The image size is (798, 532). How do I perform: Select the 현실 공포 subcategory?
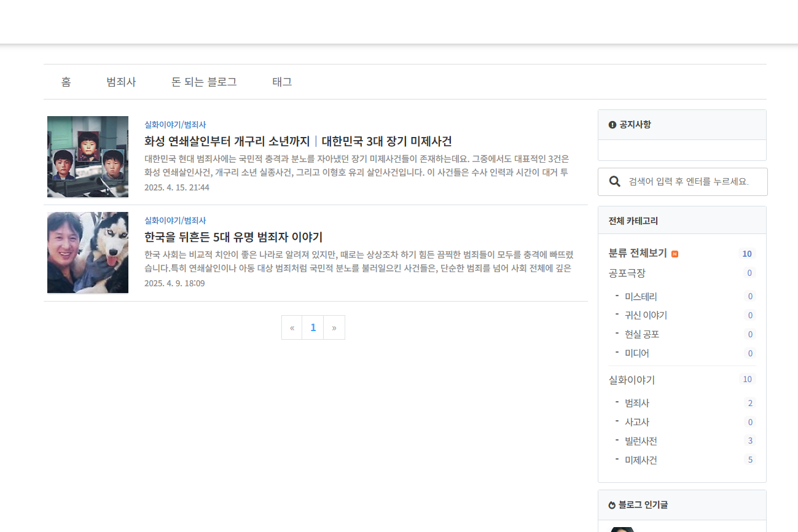pos(642,334)
